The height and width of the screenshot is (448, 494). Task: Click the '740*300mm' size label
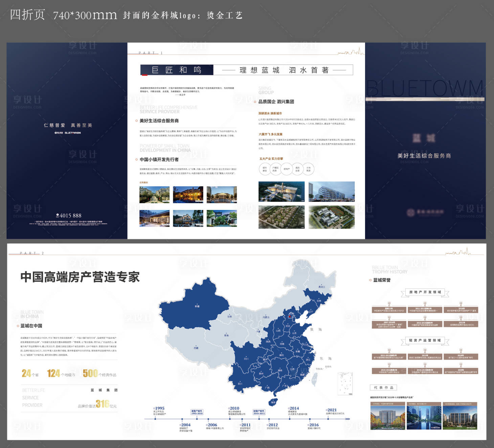(85, 15)
